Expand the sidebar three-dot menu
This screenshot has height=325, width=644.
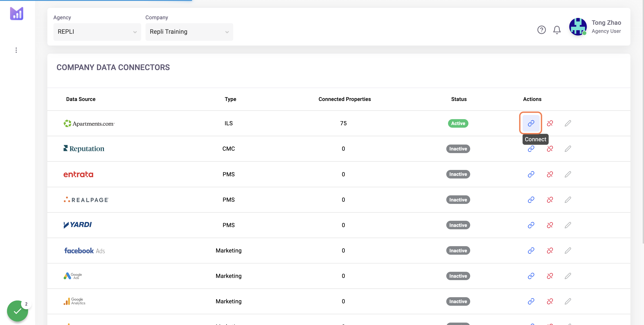pos(16,50)
